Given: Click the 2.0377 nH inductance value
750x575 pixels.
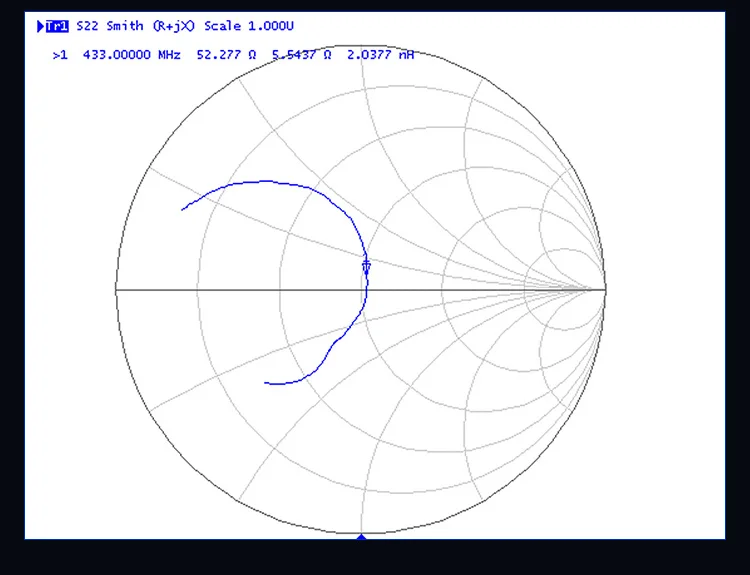Looking at the screenshot, I should pos(380,55).
